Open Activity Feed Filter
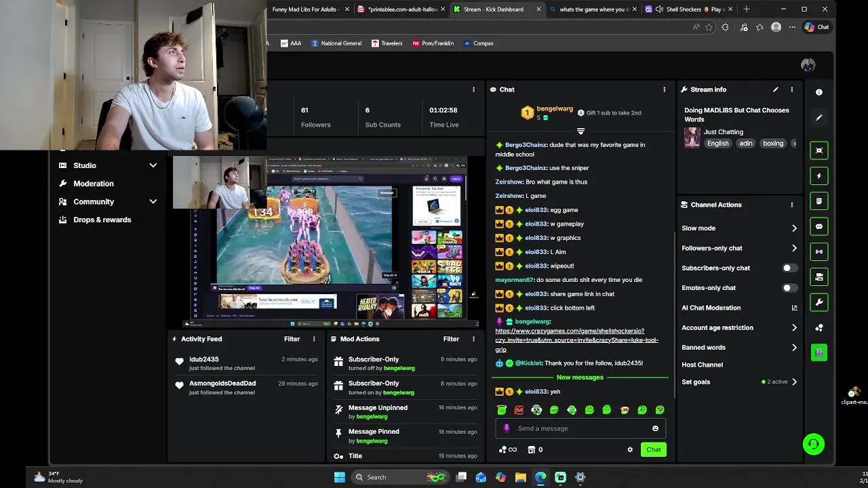 (292, 339)
